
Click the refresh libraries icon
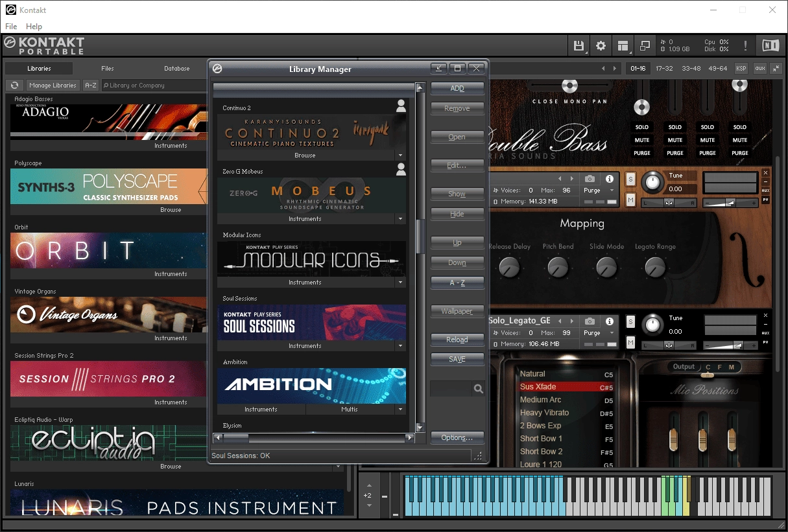14,85
